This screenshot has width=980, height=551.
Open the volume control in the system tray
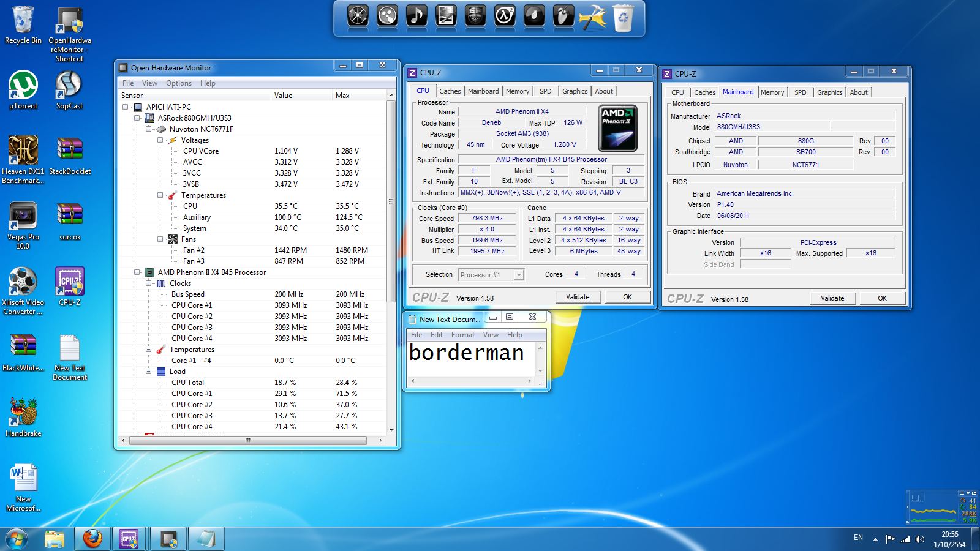(x=920, y=539)
